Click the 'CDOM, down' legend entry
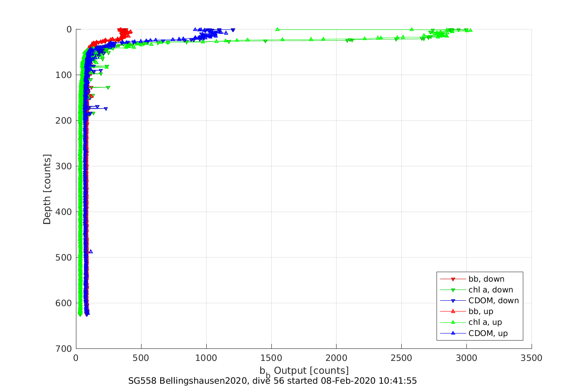 (x=479, y=301)
